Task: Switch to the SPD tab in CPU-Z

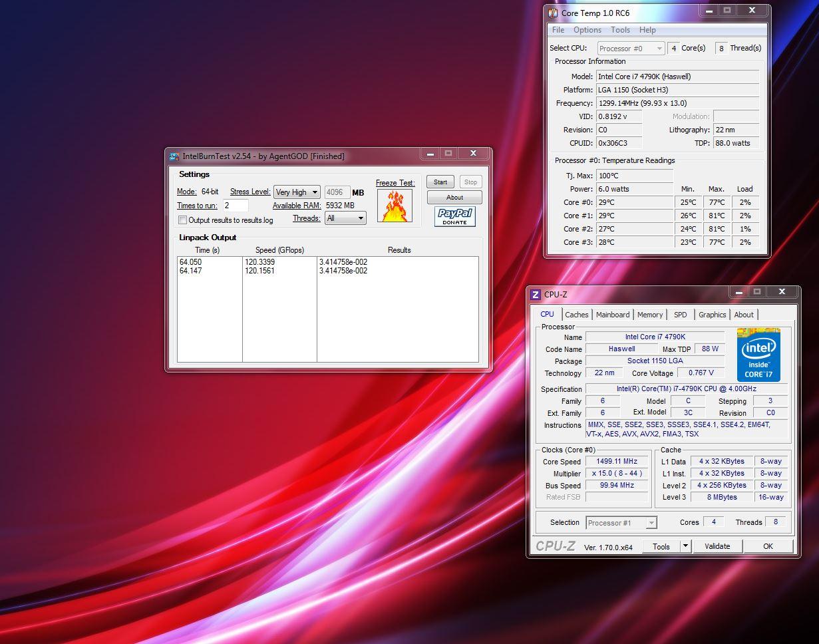Action: point(680,315)
